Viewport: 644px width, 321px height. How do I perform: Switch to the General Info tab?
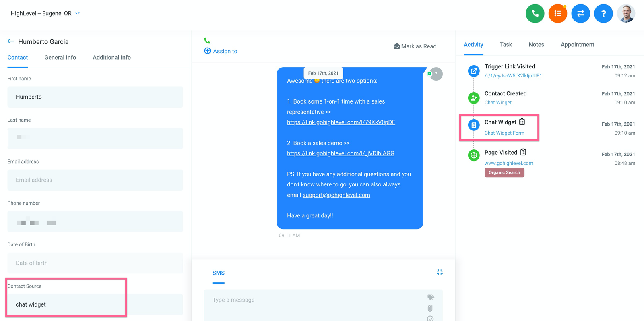(x=60, y=58)
